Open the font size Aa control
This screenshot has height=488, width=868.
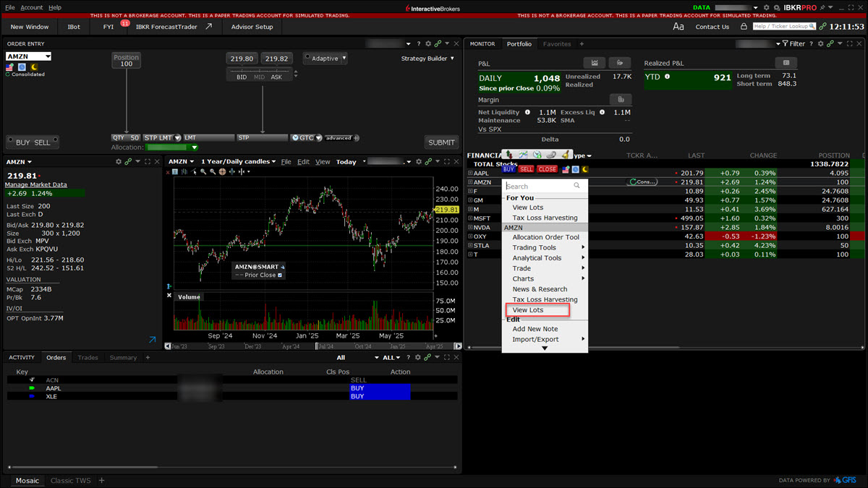(x=678, y=27)
